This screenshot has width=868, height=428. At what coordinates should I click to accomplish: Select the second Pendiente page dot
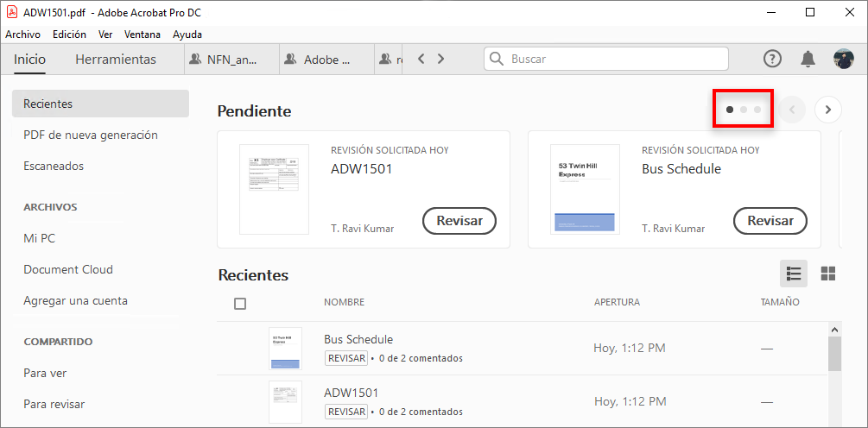pos(744,110)
